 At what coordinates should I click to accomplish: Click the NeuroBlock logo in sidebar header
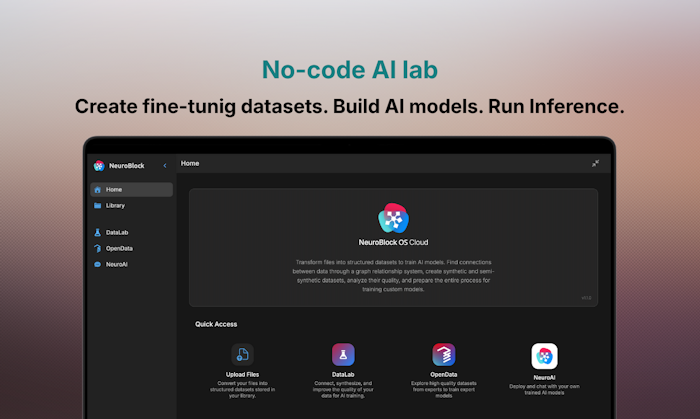[99, 166]
